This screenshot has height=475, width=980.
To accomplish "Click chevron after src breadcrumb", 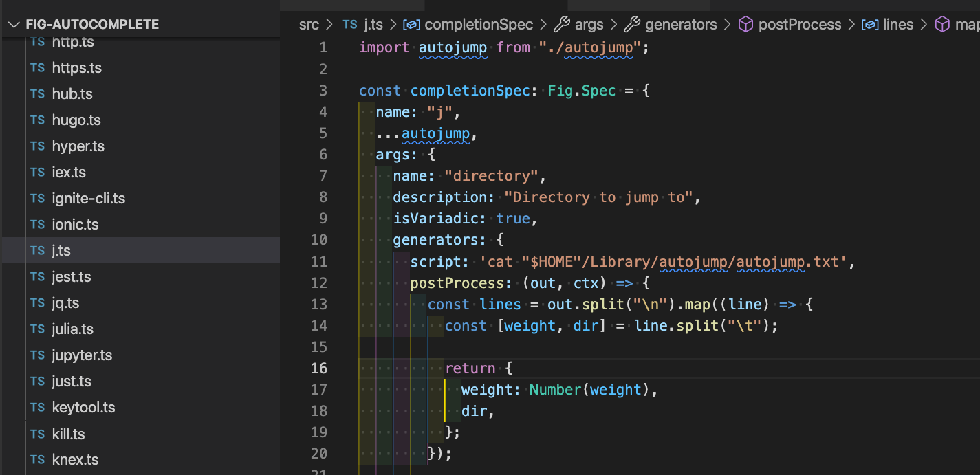I will point(331,25).
